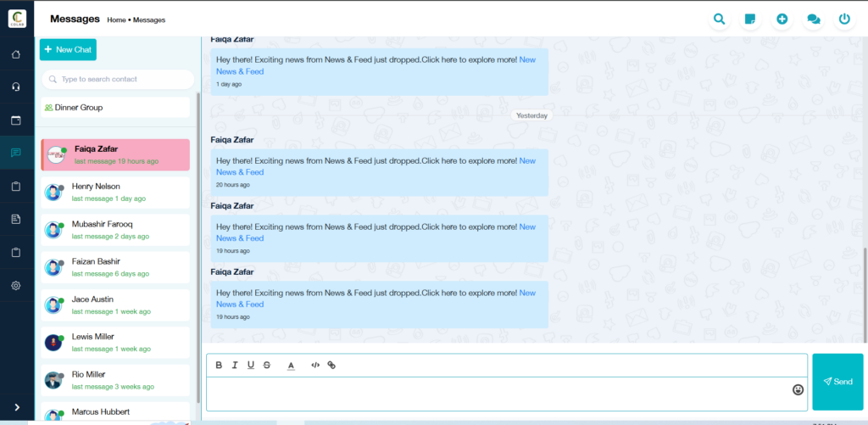Screen dimensions: 868x425
Task: Open the text color picker in editor
Action: [x=292, y=365]
